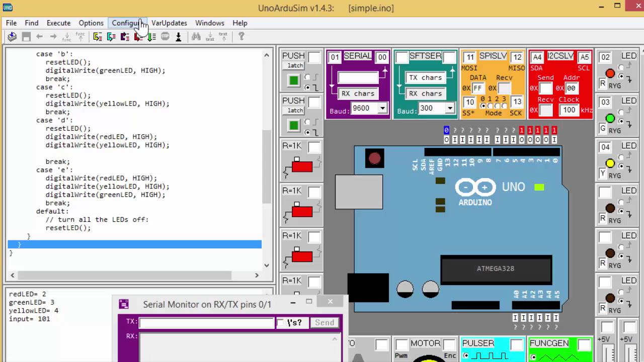Screen dimensions: 644x362
Task: Click the next function (func down) icon
Action: (x=66, y=37)
